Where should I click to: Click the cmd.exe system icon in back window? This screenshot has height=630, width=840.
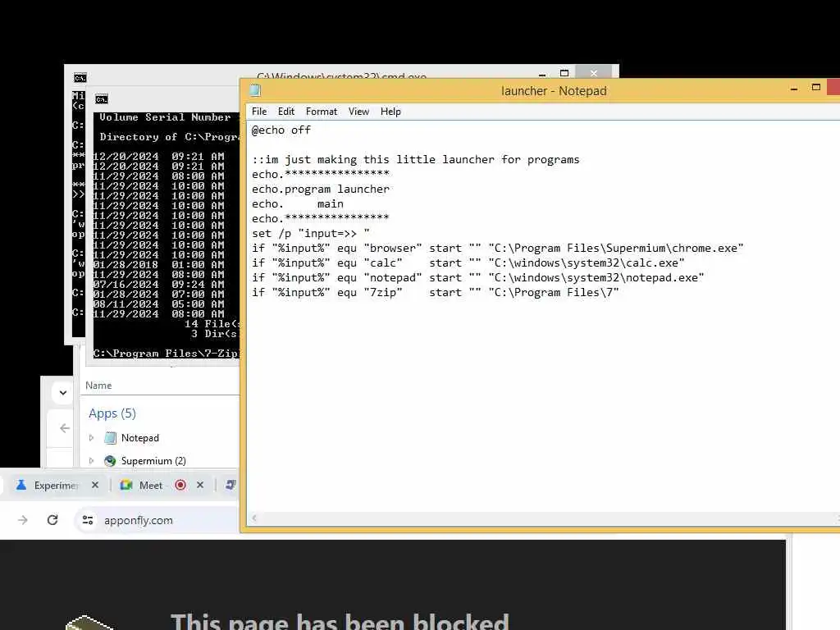(x=80, y=78)
